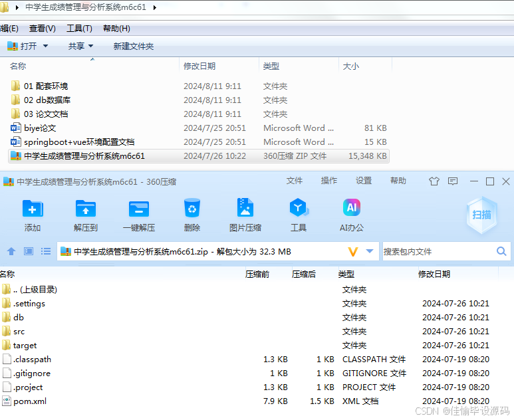Click the 共享 toolbar button
The height and width of the screenshot is (420, 514).
[76, 47]
